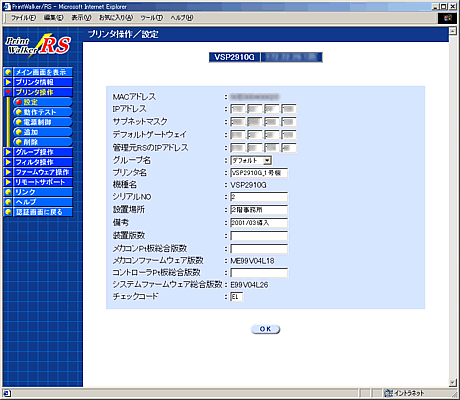This screenshot has height=400, width=460.
Task: Expand the リモートサポート arrow icon
Action: (8, 182)
